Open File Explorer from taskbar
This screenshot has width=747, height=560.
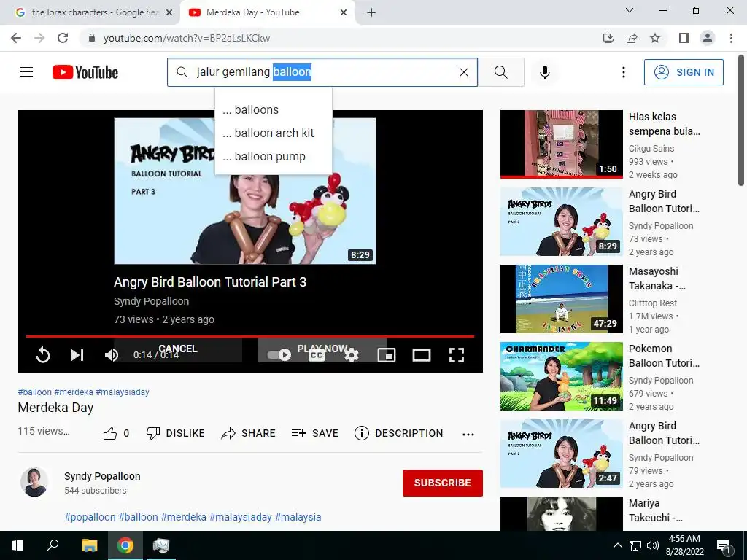[x=89, y=545]
